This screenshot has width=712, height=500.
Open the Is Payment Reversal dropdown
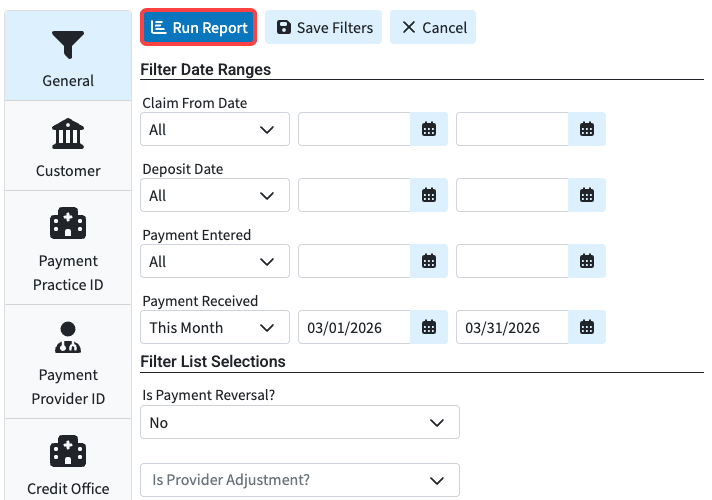(300, 422)
